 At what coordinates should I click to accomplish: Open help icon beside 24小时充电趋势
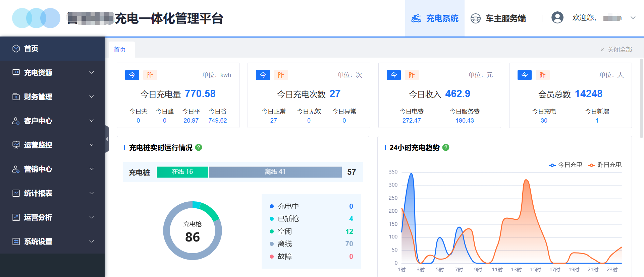[446, 147]
